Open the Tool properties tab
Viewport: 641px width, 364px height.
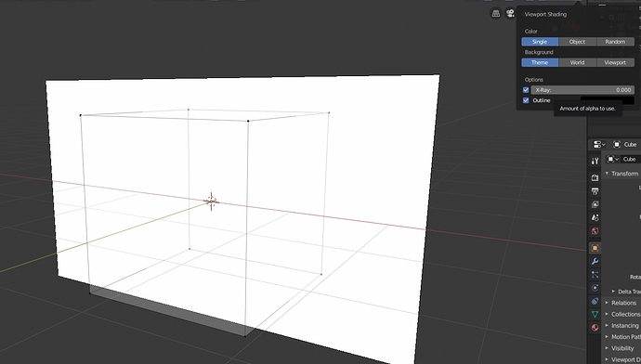tap(595, 161)
